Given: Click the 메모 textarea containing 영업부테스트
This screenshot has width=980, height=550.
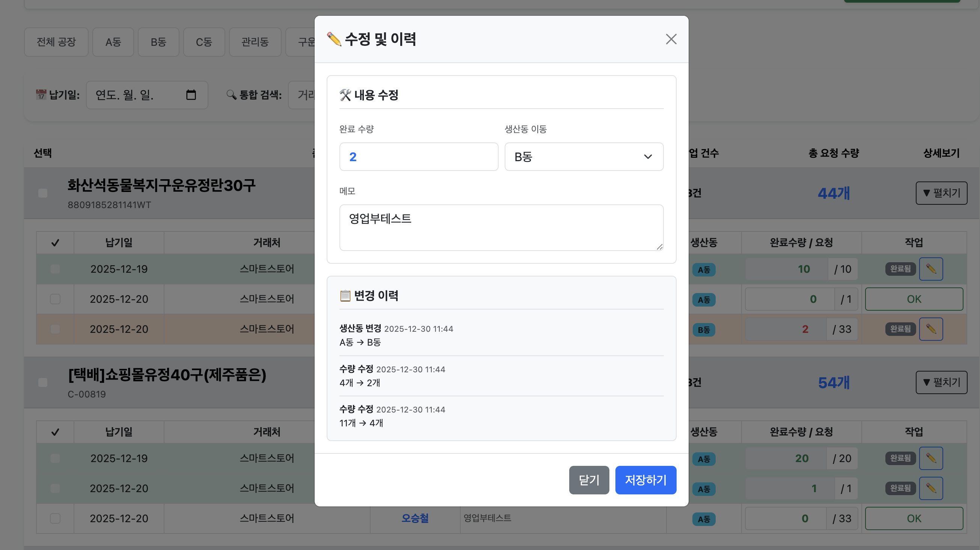Looking at the screenshot, I should 501,228.
